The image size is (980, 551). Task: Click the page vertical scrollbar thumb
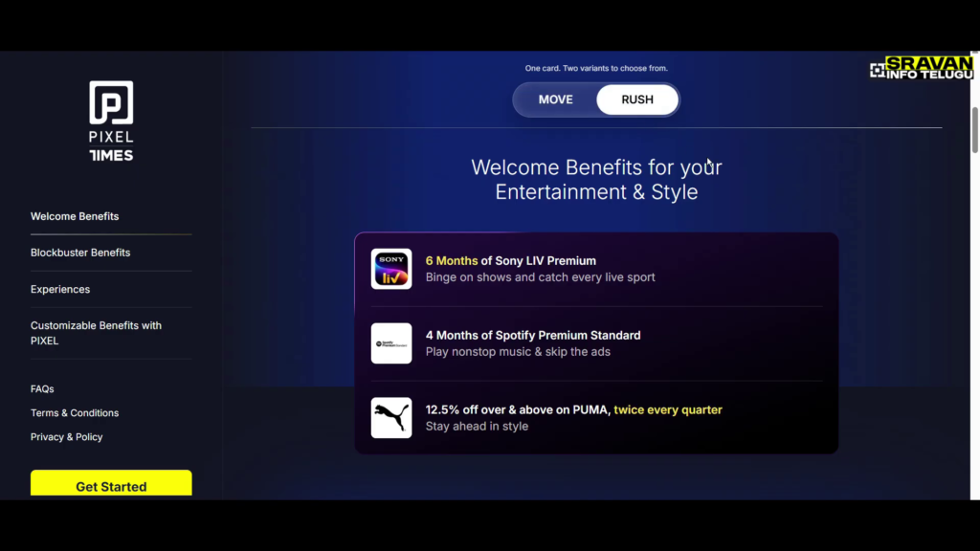[x=974, y=130]
